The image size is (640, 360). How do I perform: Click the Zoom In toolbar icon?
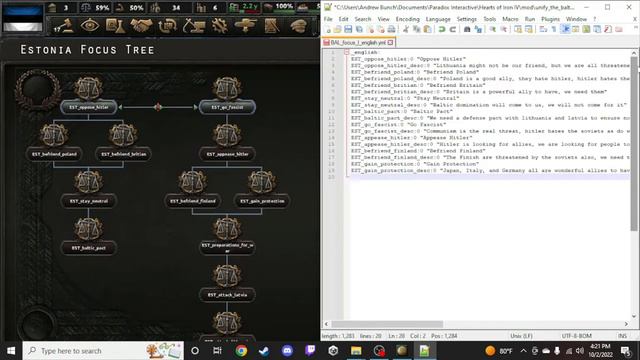click(x=493, y=29)
